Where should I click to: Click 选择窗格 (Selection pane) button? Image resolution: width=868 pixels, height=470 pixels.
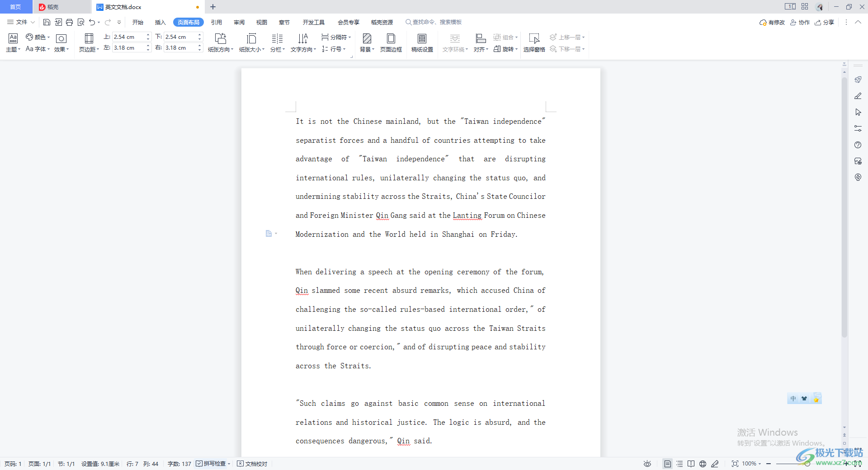(x=534, y=43)
